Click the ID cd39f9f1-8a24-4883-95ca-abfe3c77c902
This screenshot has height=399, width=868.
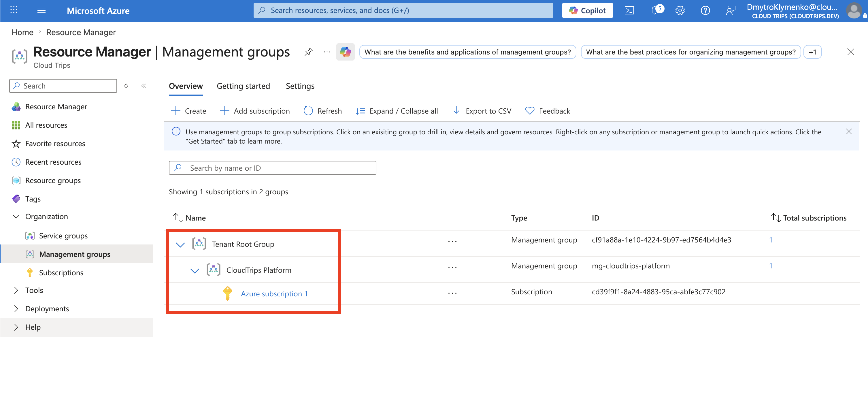click(x=658, y=291)
